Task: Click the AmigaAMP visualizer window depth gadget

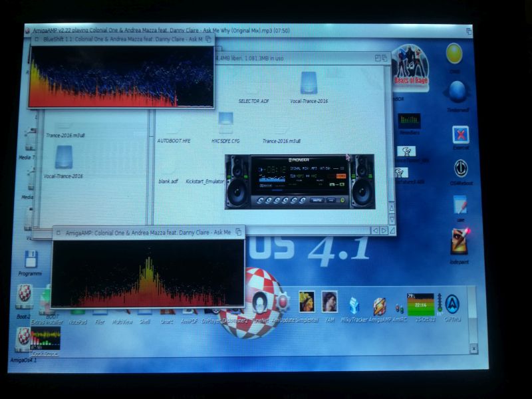Action: pyautogui.click(x=239, y=232)
